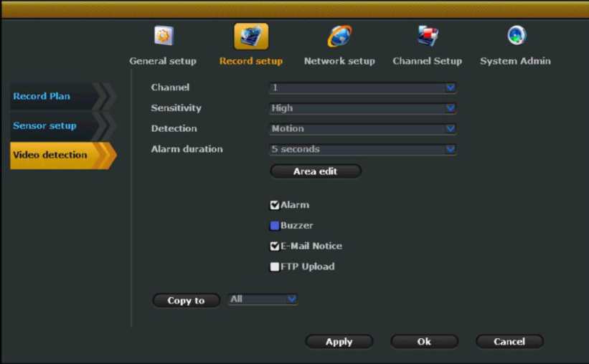Click the General setup gear icon
The image size is (589, 364).
tap(164, 36)
